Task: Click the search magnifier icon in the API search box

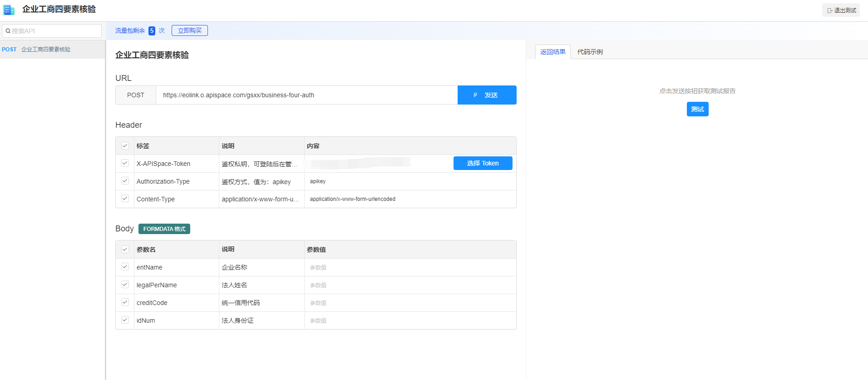Action: point(8,31)
